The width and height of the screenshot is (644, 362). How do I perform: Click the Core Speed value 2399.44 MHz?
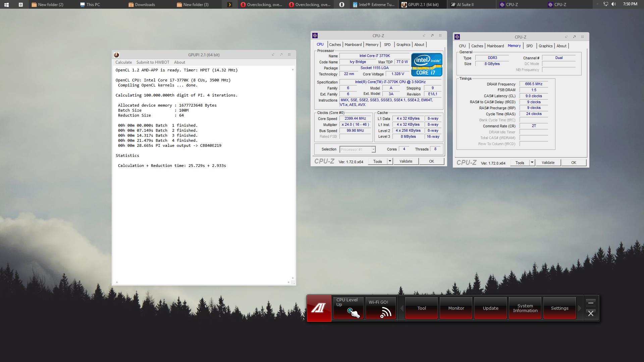(x=355, y=118)
